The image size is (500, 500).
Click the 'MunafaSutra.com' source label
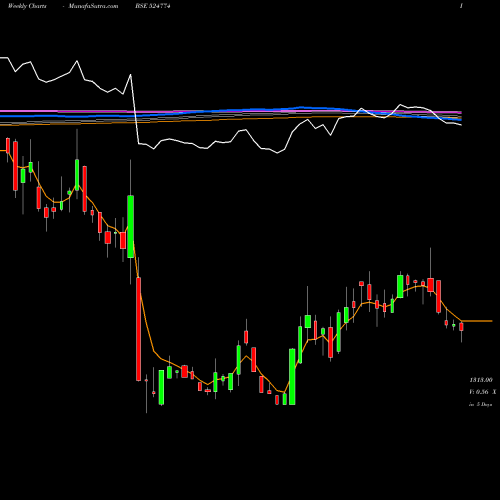tap(93, 6)
